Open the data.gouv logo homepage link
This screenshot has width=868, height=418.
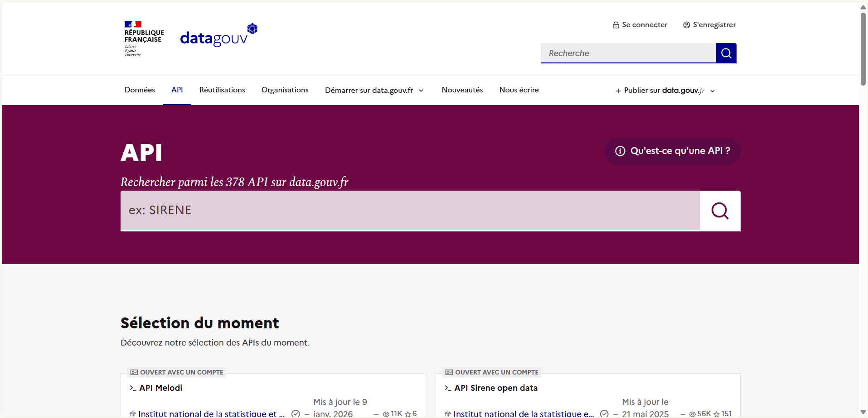(x=219, y=35)
